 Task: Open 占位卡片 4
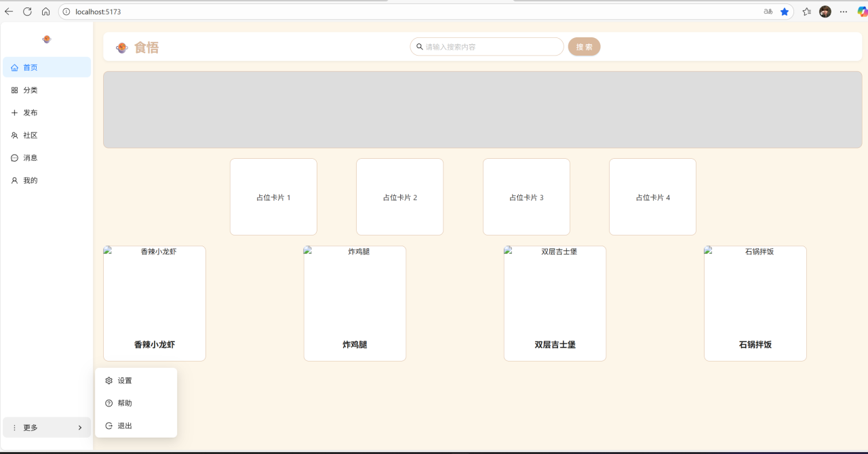pyautogui.click(x=652, y=197)
